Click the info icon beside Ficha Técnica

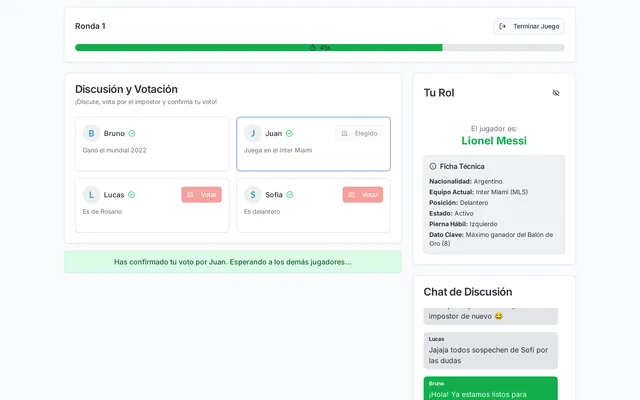(433, 166)
